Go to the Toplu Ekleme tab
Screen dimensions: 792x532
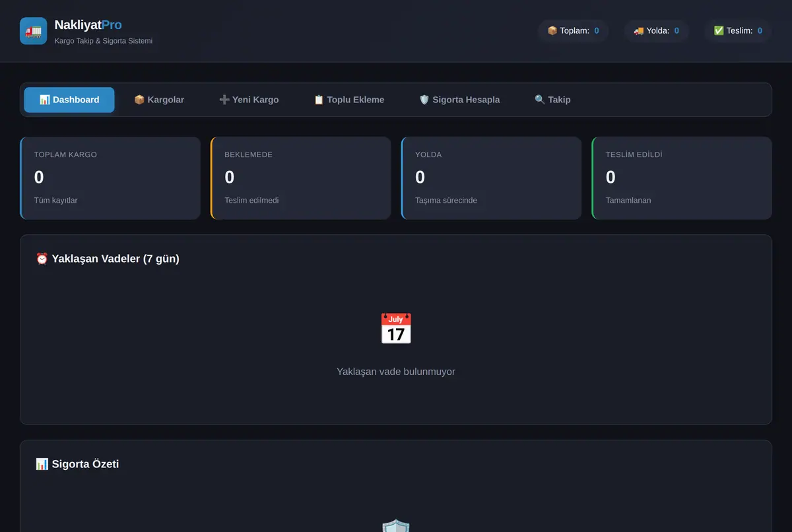point(349,100)
